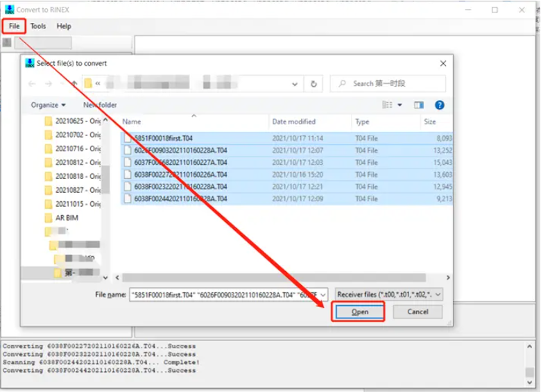This screenshot has height=392, width=541.
Task: Click the dialog help question-mark icon
Action: coord(440,105)
